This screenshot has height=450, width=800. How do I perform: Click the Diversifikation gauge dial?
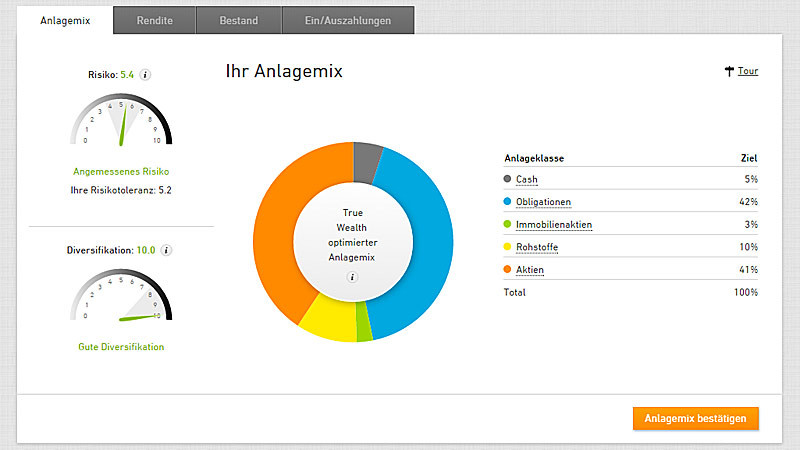pos(121,295)
